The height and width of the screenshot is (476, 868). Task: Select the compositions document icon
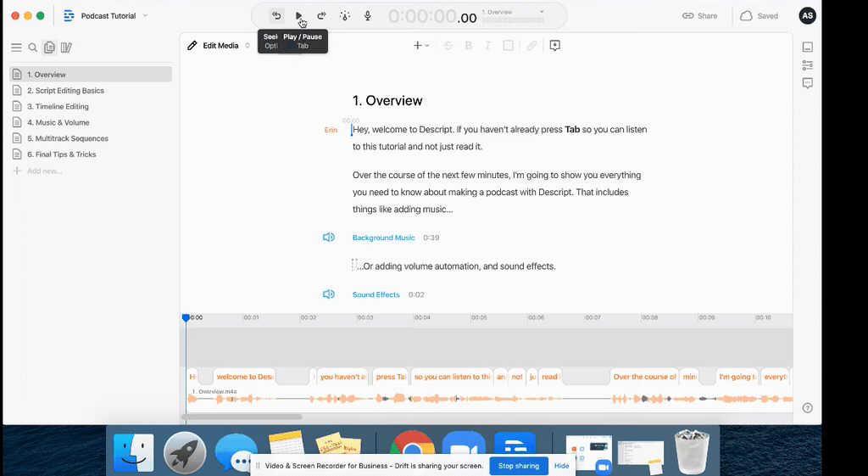[49, 48]
